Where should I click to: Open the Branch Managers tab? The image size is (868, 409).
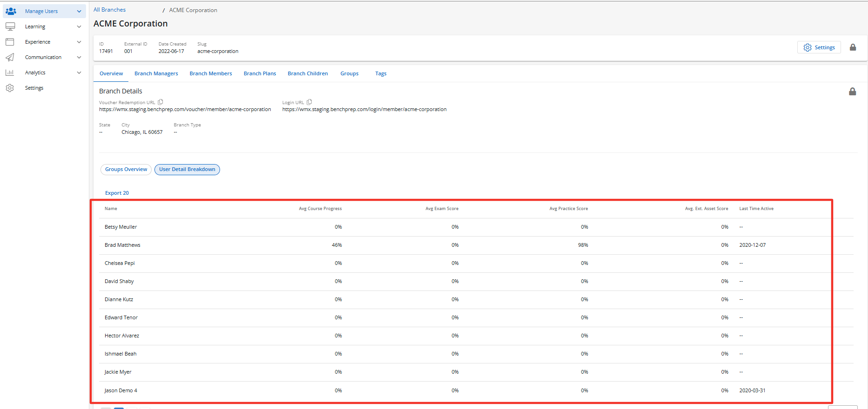156,73
